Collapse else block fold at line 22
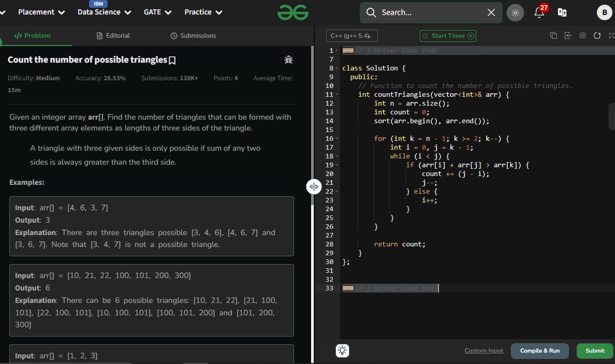The height and width of the screenshot is (364, 615). (x=337, y=192)
